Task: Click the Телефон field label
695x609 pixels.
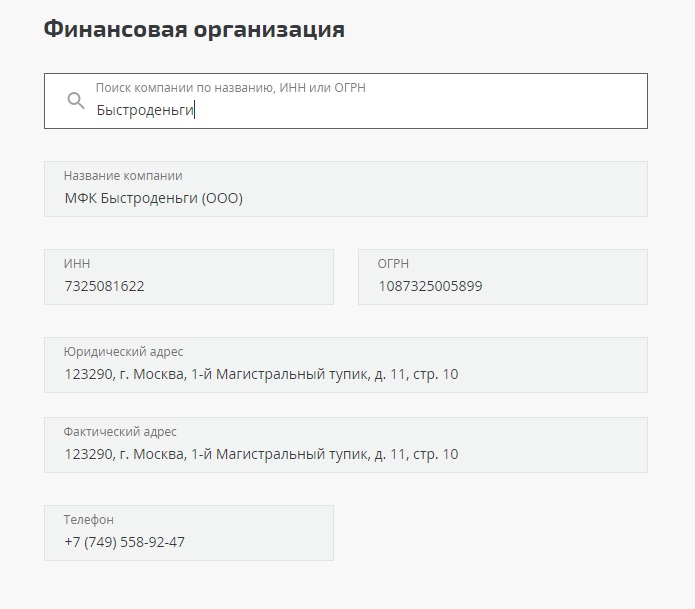Action: (x=89, y=520)
